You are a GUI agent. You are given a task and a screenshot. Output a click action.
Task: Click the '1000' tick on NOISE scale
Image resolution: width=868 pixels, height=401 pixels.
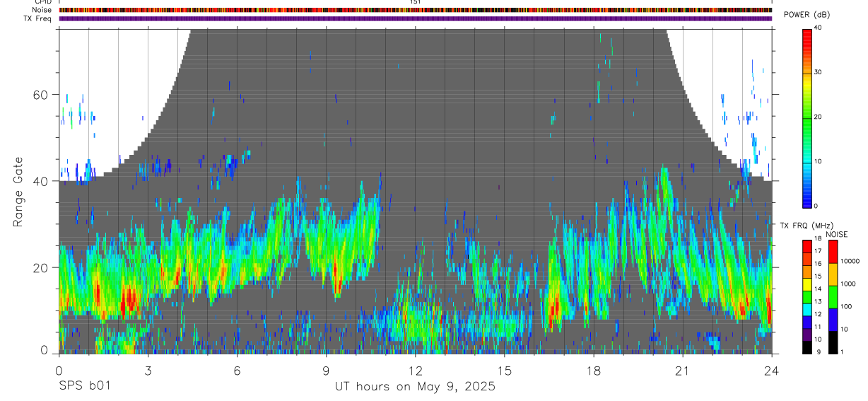(x=848, y=284)
